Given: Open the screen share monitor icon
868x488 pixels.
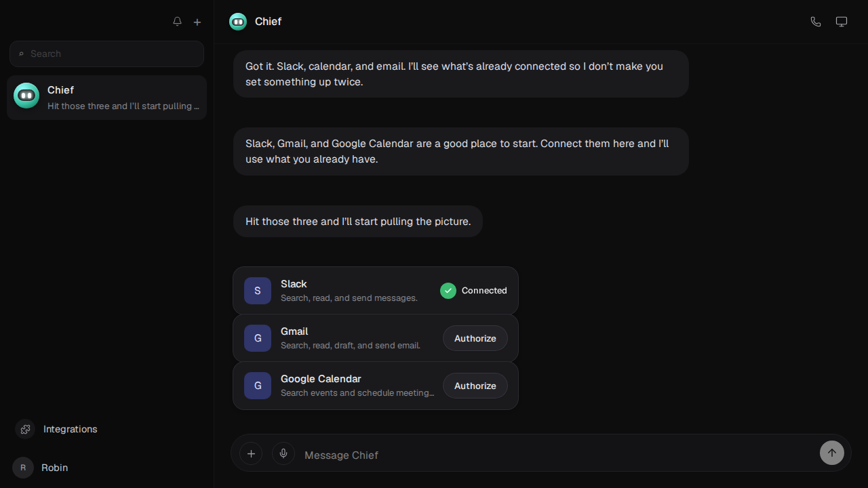Looking at the screenshot, I should coord(842,22).
